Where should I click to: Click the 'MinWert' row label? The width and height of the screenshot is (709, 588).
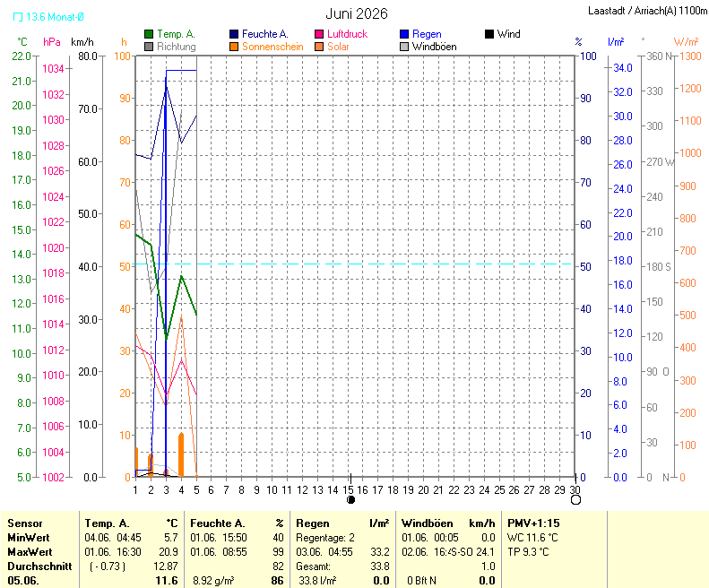click(x=29, y=538)
